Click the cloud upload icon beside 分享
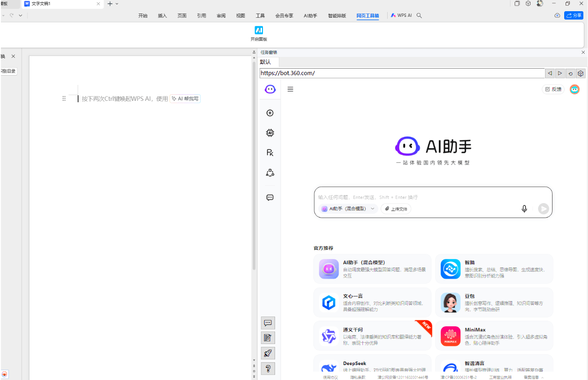Screen dimensions: 588x380 557,15
